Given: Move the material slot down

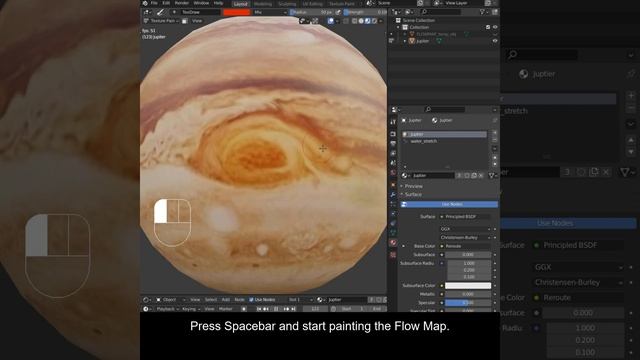Looking at the screenshot, I should click(x=495, y=164).
